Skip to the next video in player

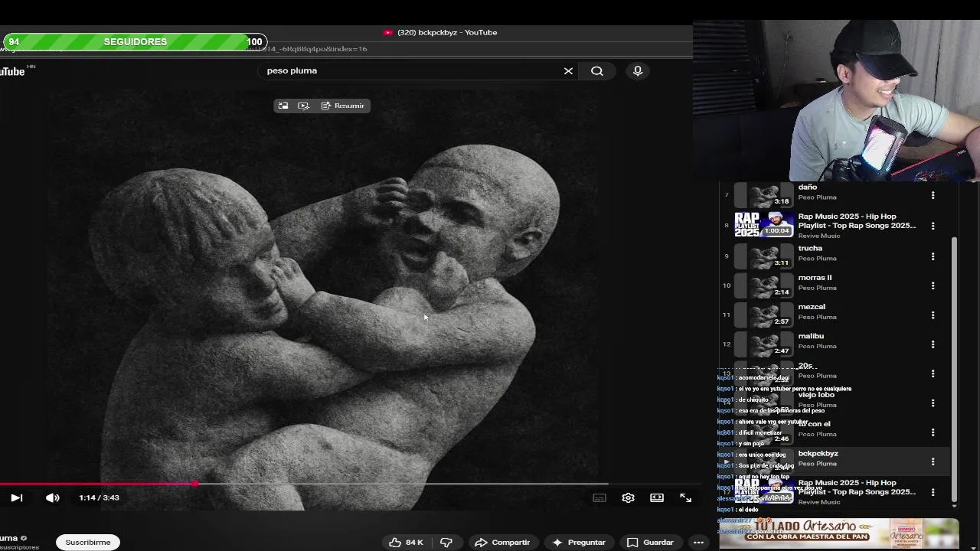17,497
